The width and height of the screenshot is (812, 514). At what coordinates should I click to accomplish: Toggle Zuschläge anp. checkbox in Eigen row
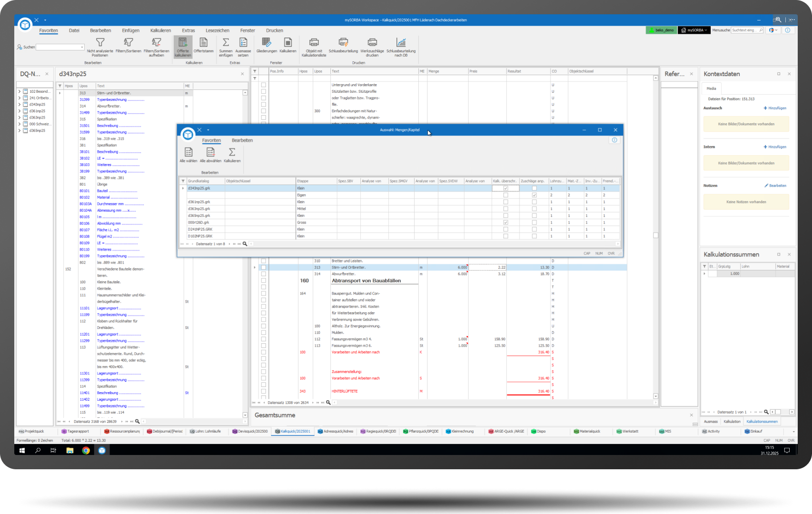pos(534,195)
